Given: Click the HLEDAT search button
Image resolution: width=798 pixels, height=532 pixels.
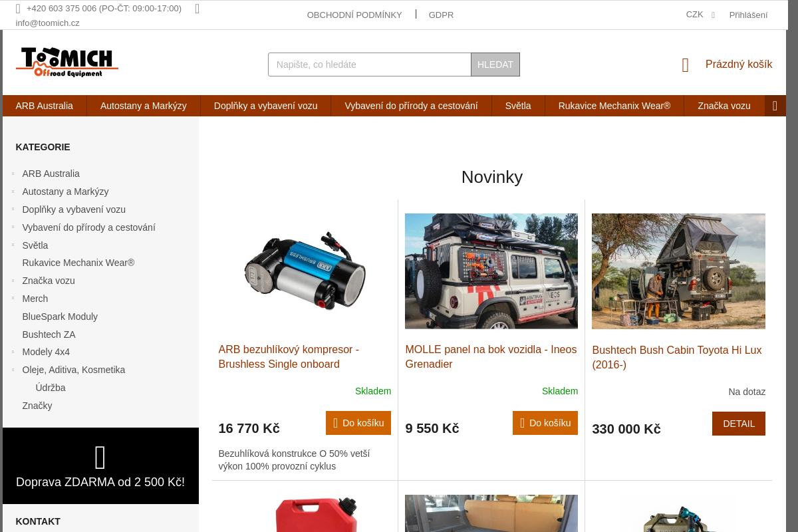Looking at the screenshot, I should pos(495,65).
